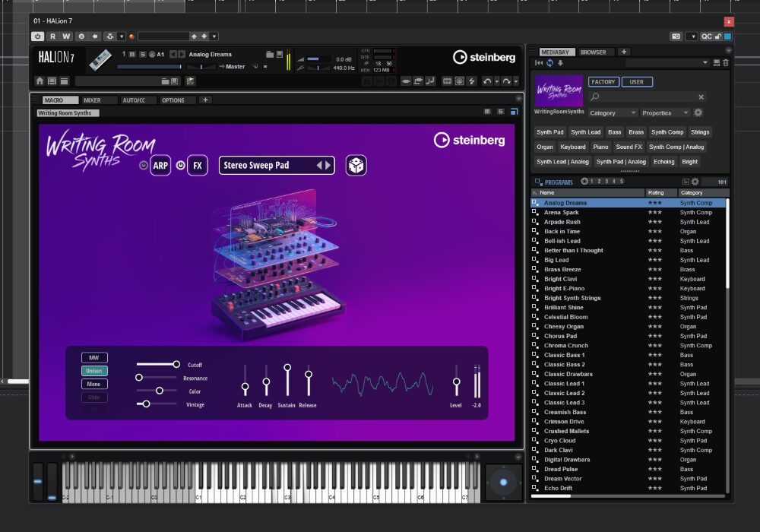The height and width of the screenshot is (532, 760).
Task: Select Arena Spark in programs list
Action: point(561,213)
